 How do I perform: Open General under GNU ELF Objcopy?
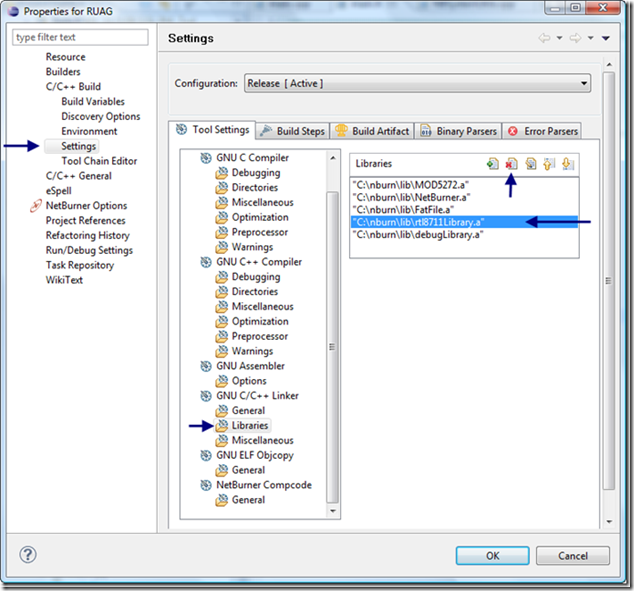(x=248, y=470)
